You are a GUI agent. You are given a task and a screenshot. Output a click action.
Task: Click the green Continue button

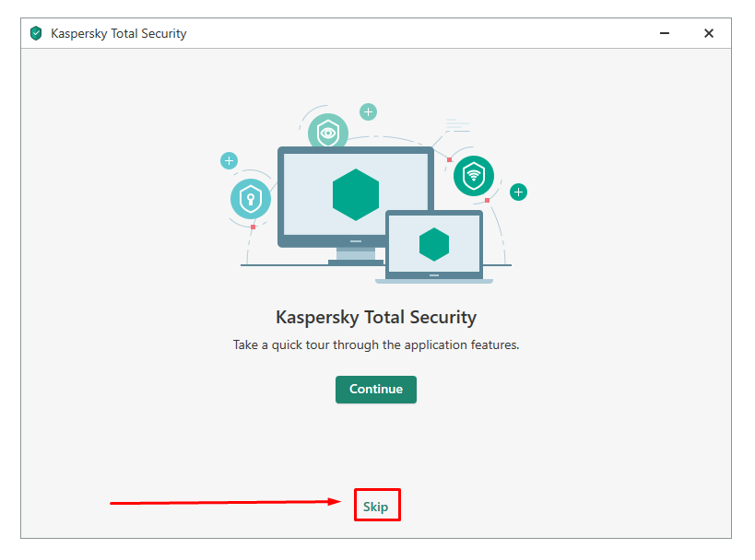pyautogui.click(x=375, y=390)
